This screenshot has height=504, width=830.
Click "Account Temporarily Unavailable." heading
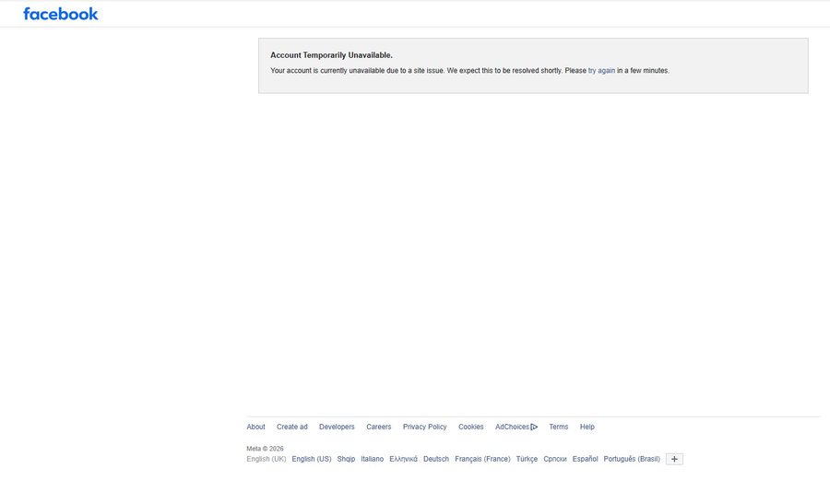click(331, 55)
